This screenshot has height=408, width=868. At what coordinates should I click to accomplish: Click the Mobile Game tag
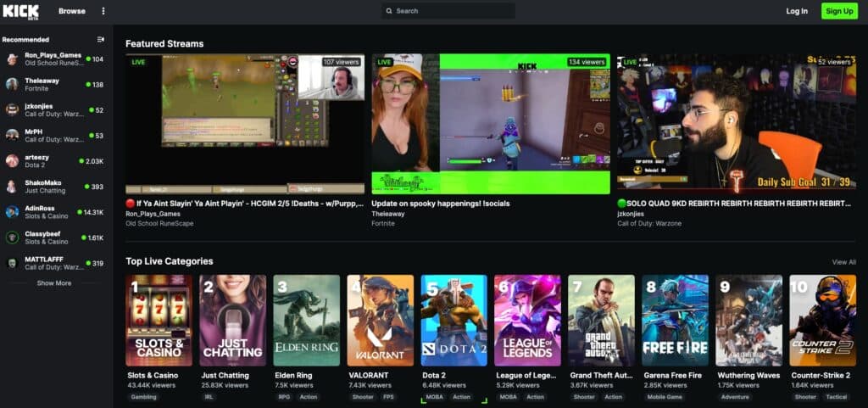pos(663,397)
